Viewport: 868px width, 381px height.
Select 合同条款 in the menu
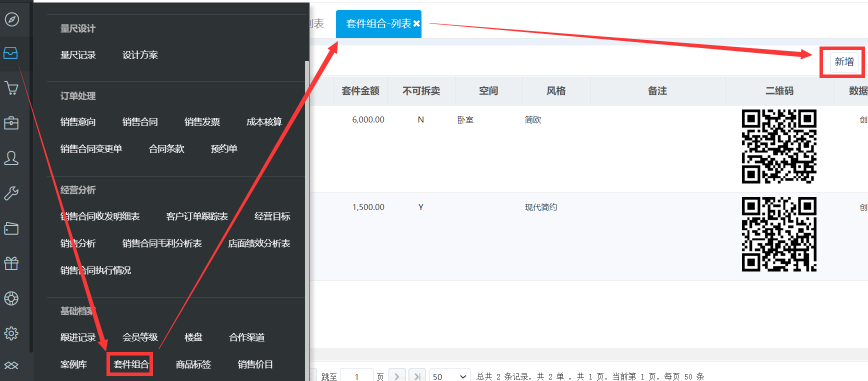pyautogui.click(x=166, y=149)
